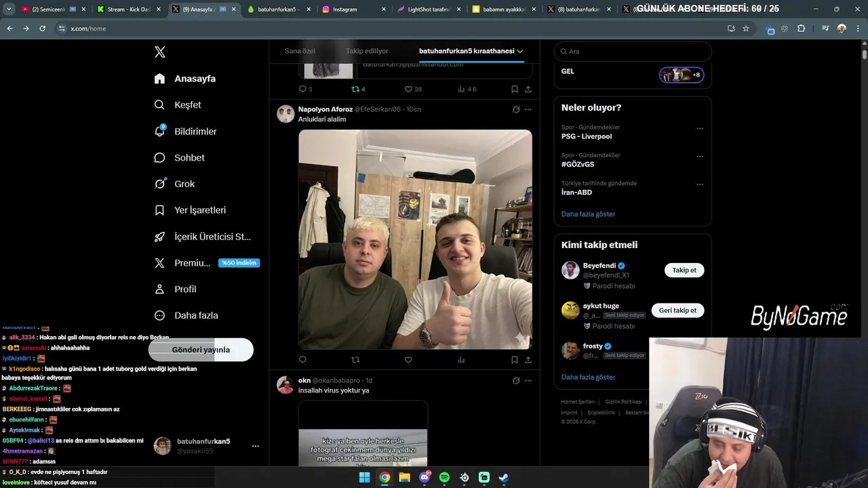This screenshot has height=488, width=868.
Task: Open Napolyon Aforoz profile avatar
Action: point(285,114)
